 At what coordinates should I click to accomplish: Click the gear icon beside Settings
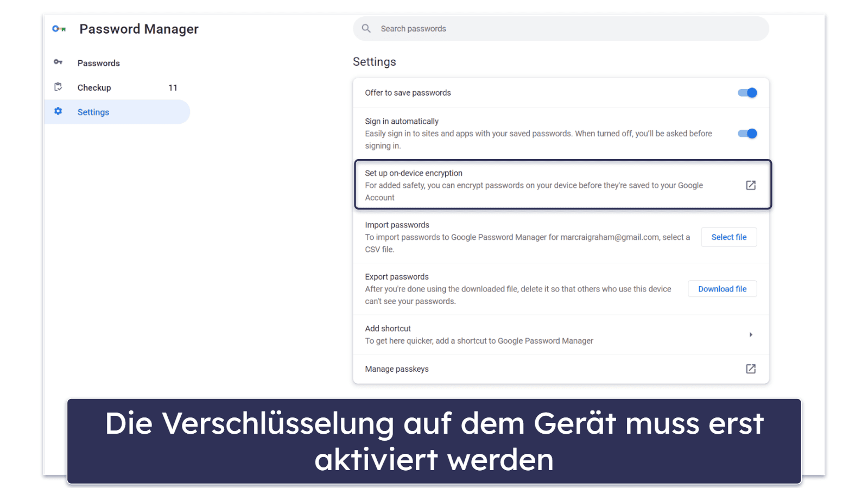click(58, 111)
